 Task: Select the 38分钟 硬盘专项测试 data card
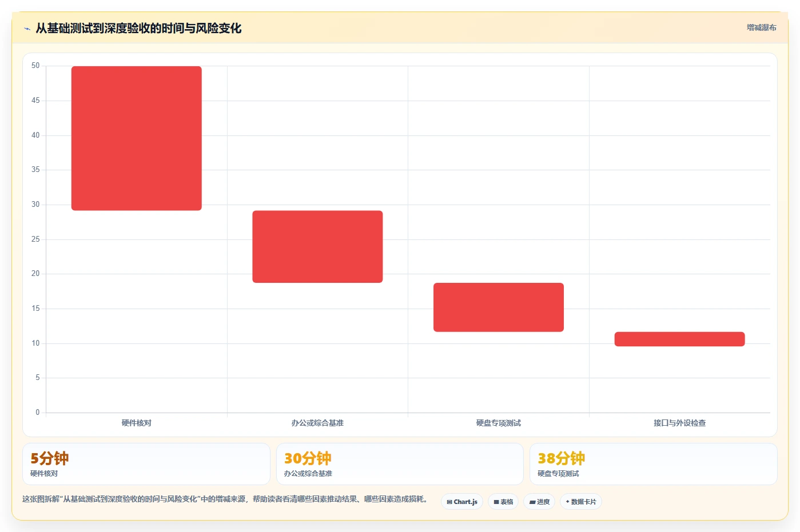coord(653,464)
